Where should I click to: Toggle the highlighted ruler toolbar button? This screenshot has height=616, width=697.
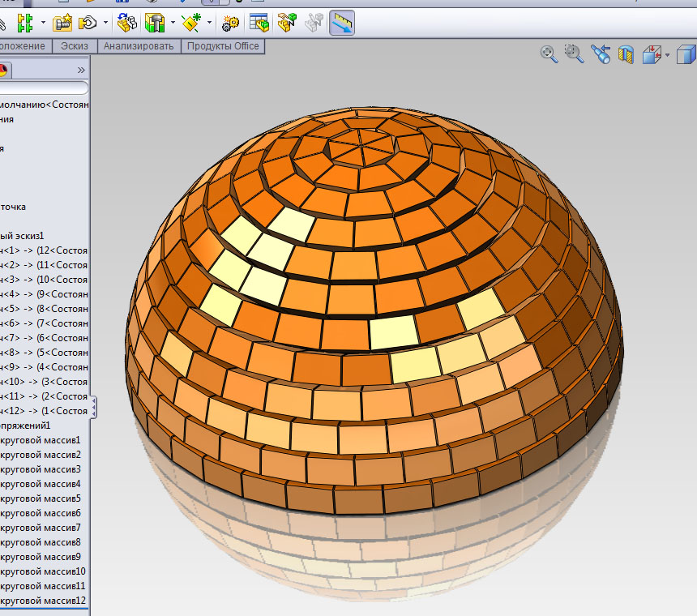coord(342,23)
